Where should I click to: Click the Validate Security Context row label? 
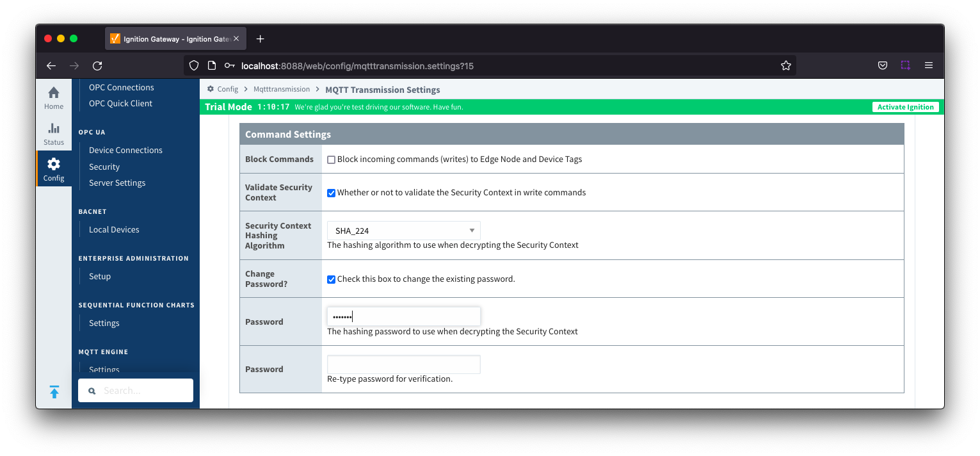[278, 192]
